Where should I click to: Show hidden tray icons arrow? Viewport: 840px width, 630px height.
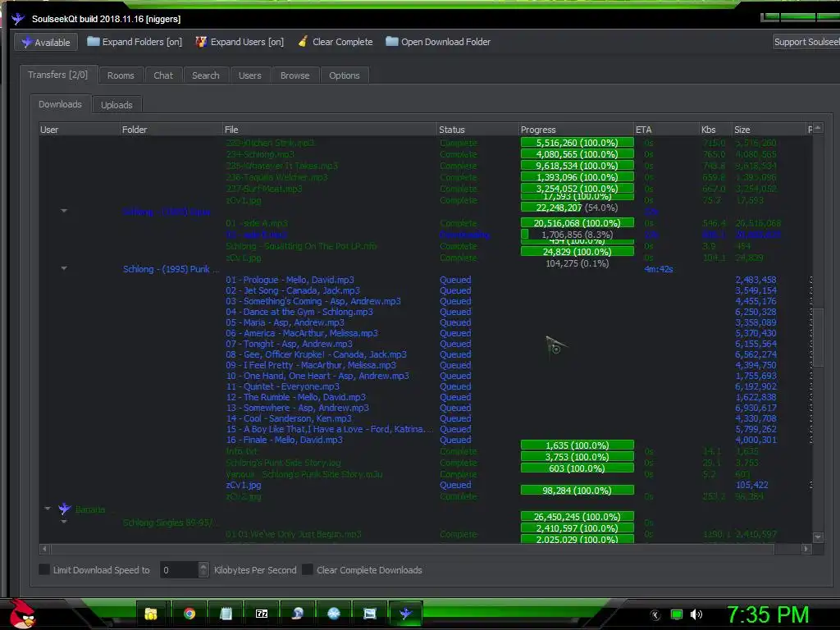[655, 615]
